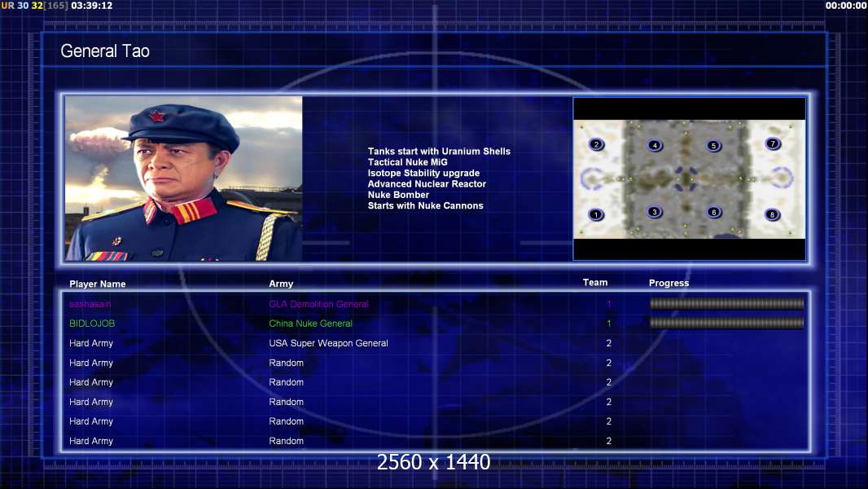Click the "Isotope Stability upgrade" line
This screenshot has width=868, height=489.
(423, 173)
